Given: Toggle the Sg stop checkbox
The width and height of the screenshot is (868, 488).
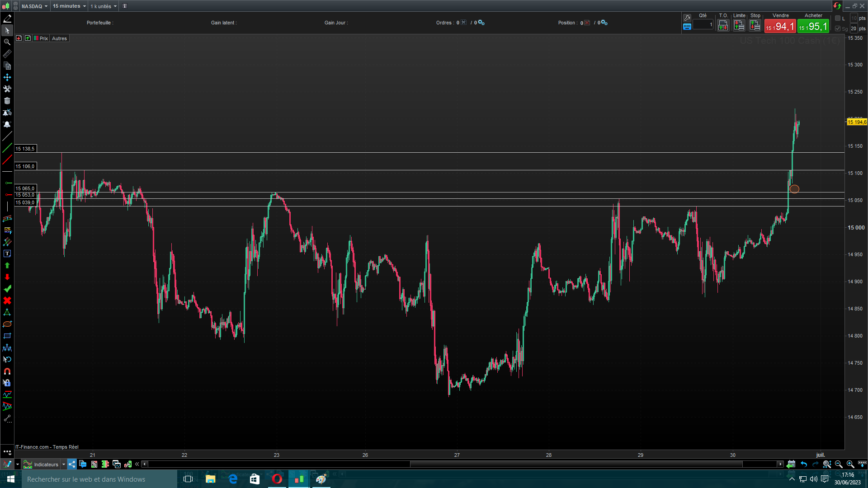Looking at the screenshot, I should point(838,28).
